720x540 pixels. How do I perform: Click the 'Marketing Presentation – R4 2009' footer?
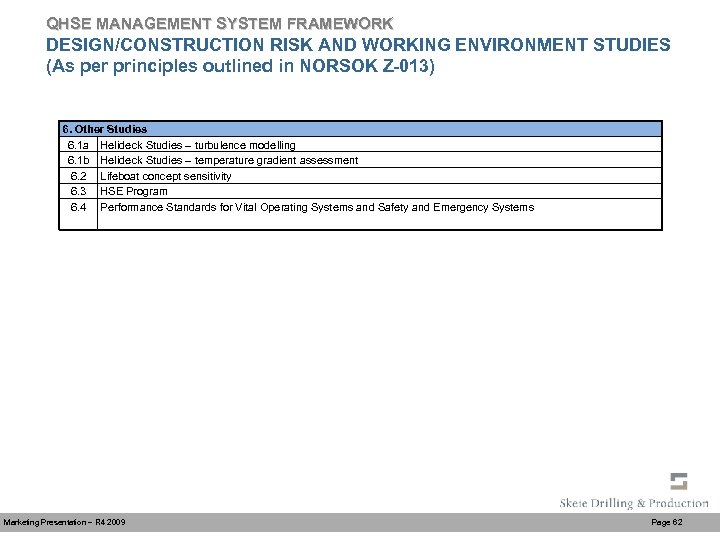(64, 522)
